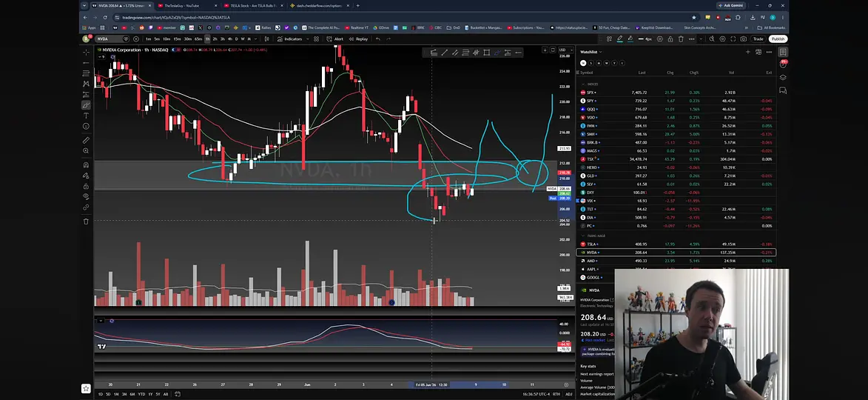
Task: Open a new browser tab
Action: click(x=357, y=5)
